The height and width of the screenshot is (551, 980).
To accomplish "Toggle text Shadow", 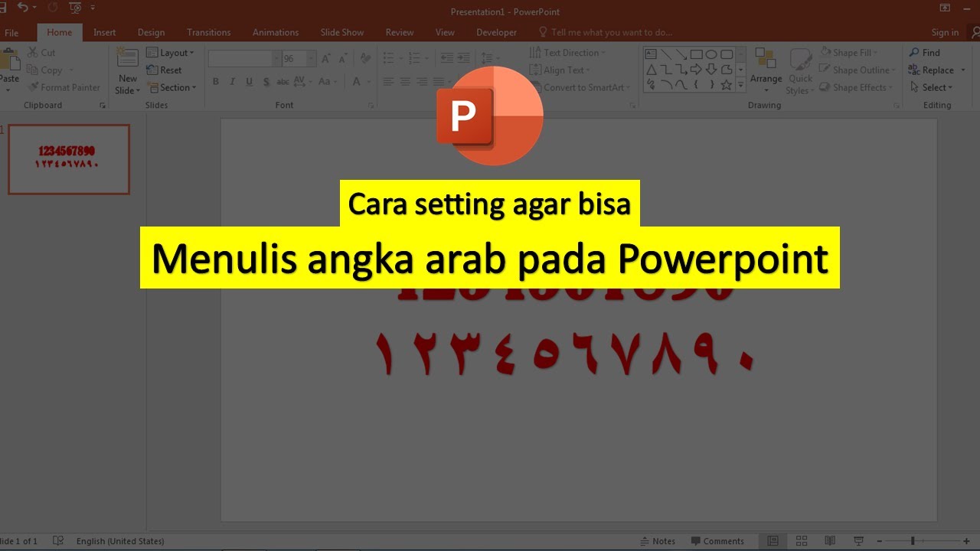I will [x=266, y=82].
